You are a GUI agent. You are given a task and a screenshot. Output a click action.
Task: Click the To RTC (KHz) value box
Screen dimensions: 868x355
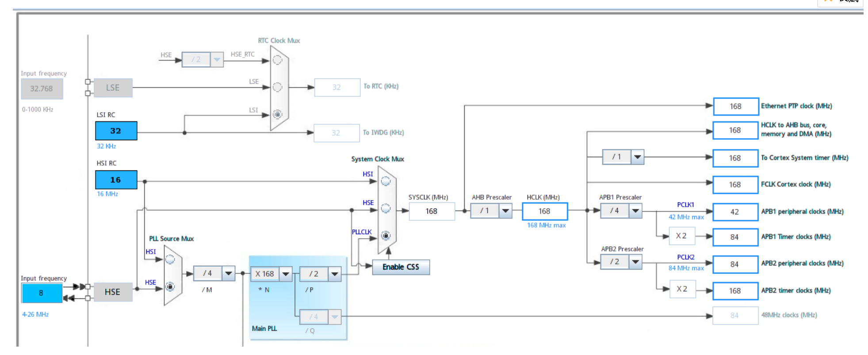tap(337, 87)
